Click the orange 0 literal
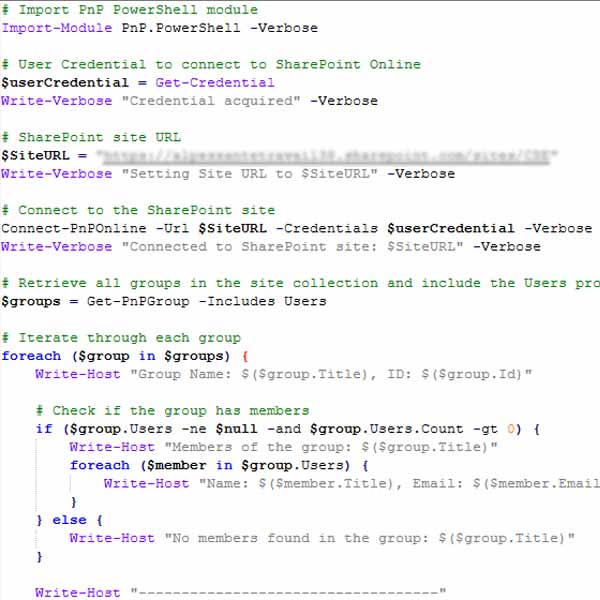Viewport: 600px width, 600px height. tap(511, 429)
